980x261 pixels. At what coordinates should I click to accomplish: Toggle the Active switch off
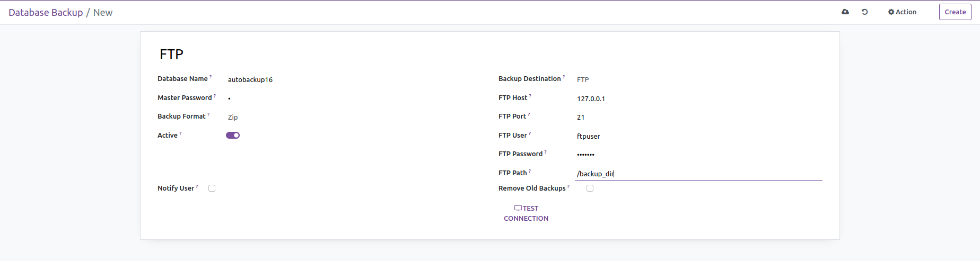(233, 135)
